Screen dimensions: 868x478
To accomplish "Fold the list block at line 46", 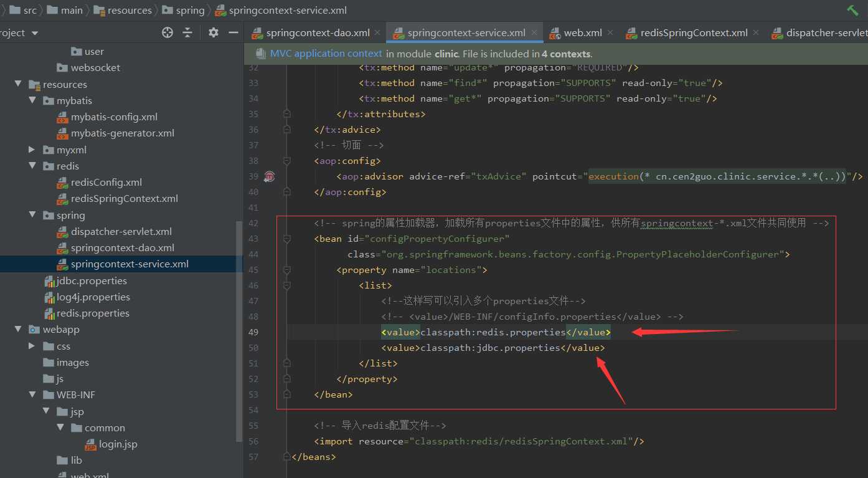I will pyautogui.click(x=286, y=285).
